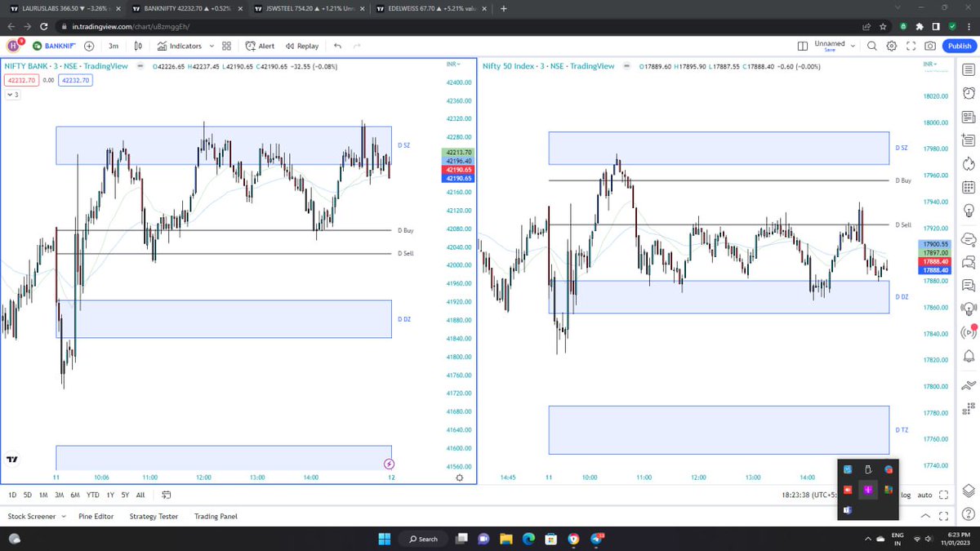
Task: Click the browser address bar URL
Action: pos(131,26)
